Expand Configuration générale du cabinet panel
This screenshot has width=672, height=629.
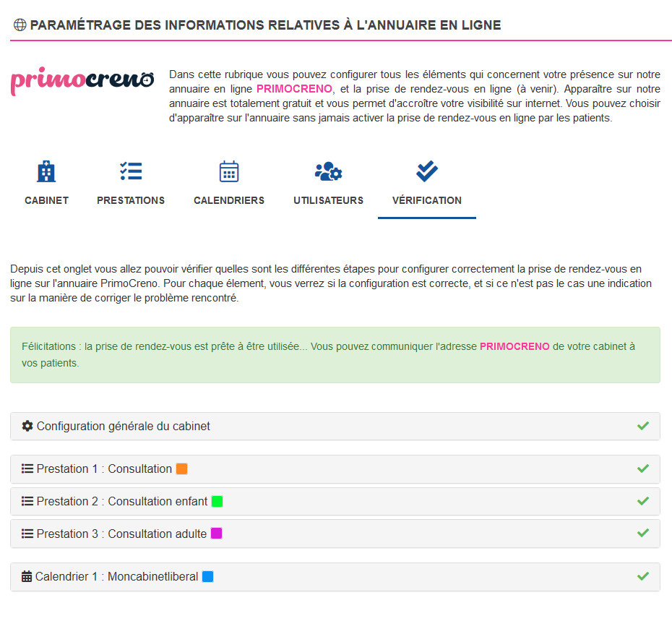point(335,426)
